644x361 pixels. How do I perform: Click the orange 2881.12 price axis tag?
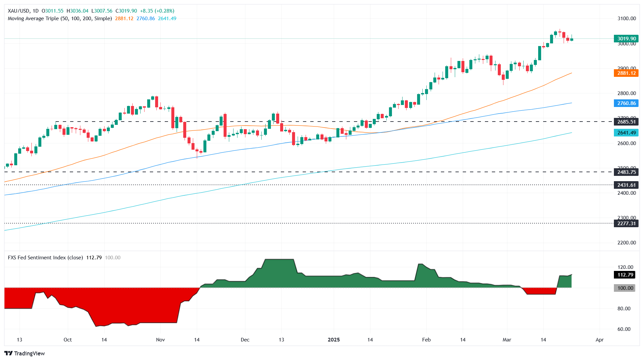coord(626,73)
